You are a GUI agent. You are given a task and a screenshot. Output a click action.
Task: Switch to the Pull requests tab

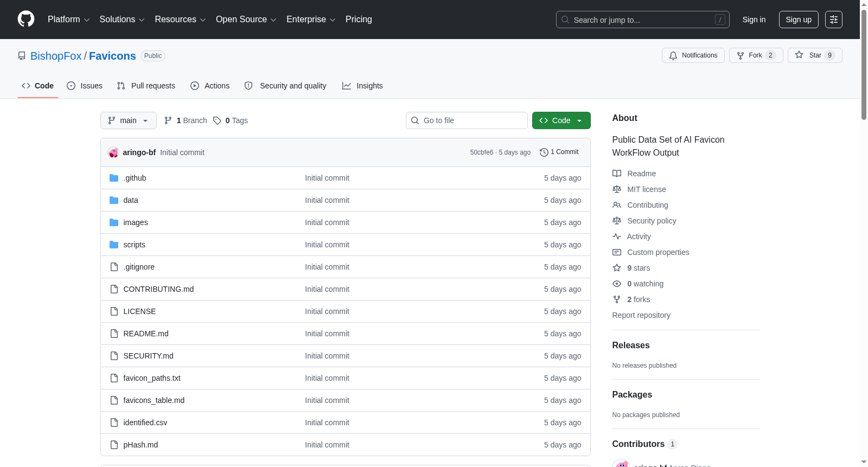coord(146,86)
